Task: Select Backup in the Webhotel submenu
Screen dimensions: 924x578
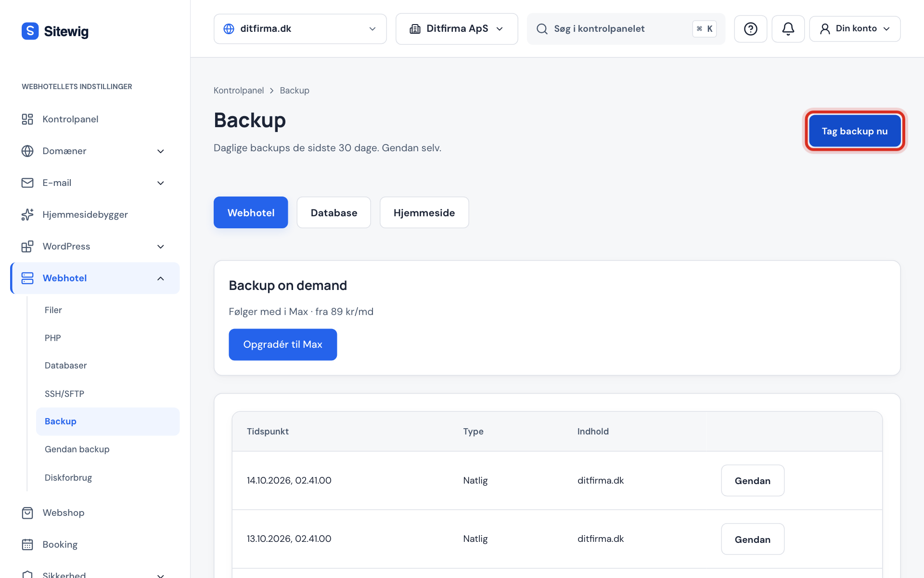Action: point(108,421)
